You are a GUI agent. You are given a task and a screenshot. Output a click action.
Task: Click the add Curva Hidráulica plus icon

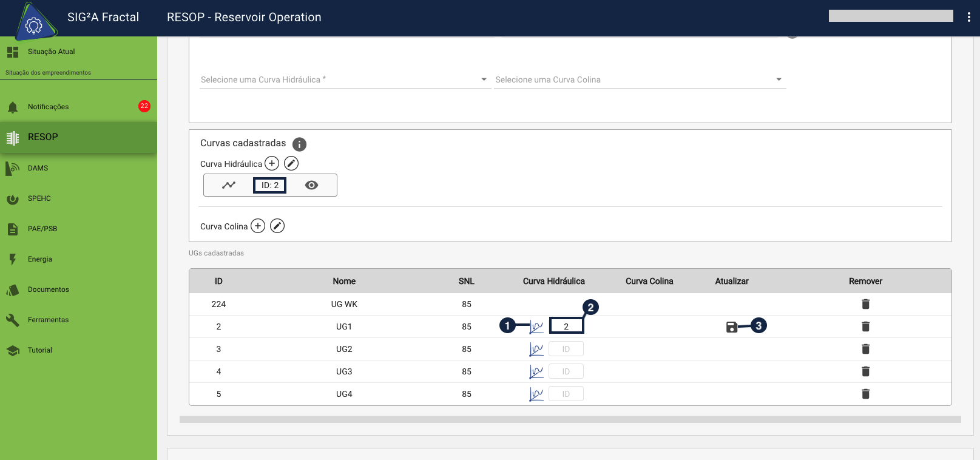[x=272, y=163]
